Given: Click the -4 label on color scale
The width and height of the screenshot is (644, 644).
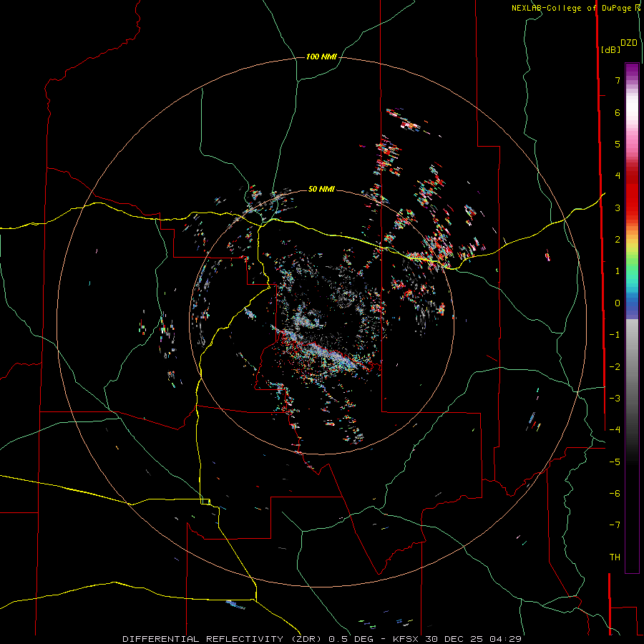Looking at the screenshot, I should (x=615, y=429).
